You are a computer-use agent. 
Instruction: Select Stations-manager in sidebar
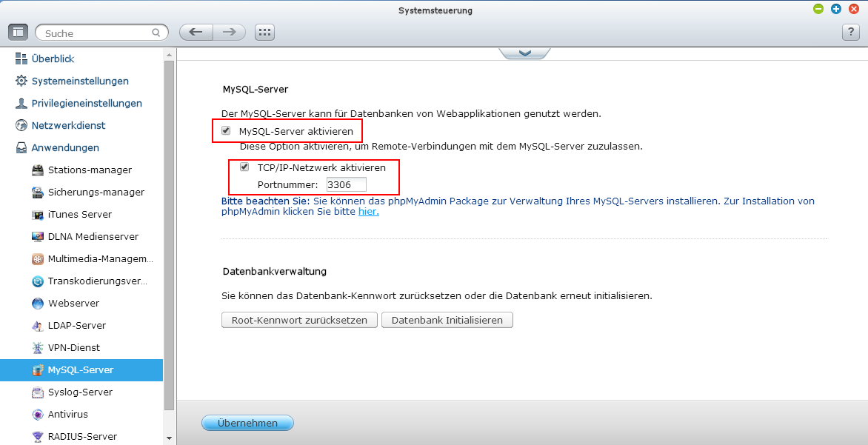pyautogui.click(x=90, y=170)
